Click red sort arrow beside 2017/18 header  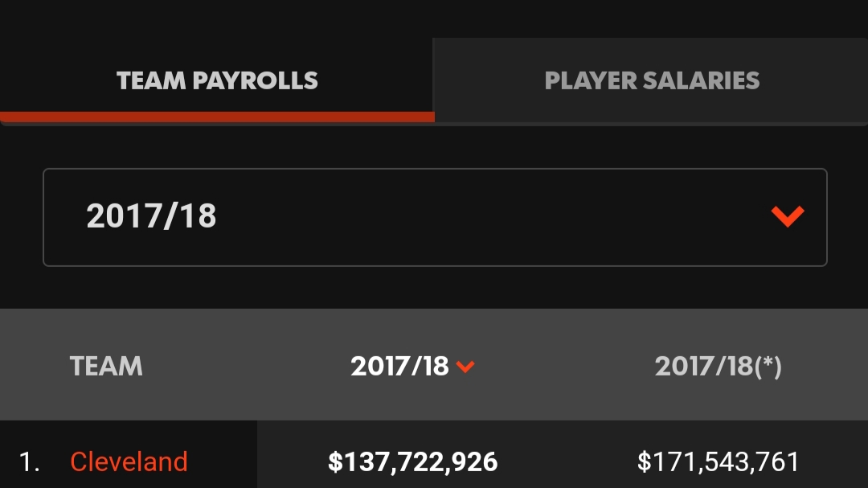(x=465, y=367)
